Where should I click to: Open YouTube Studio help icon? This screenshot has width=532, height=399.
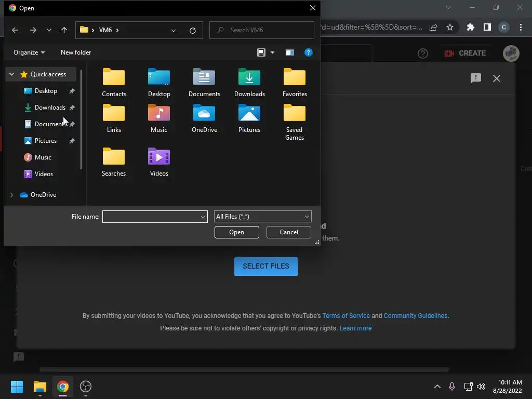coord(423,54)
